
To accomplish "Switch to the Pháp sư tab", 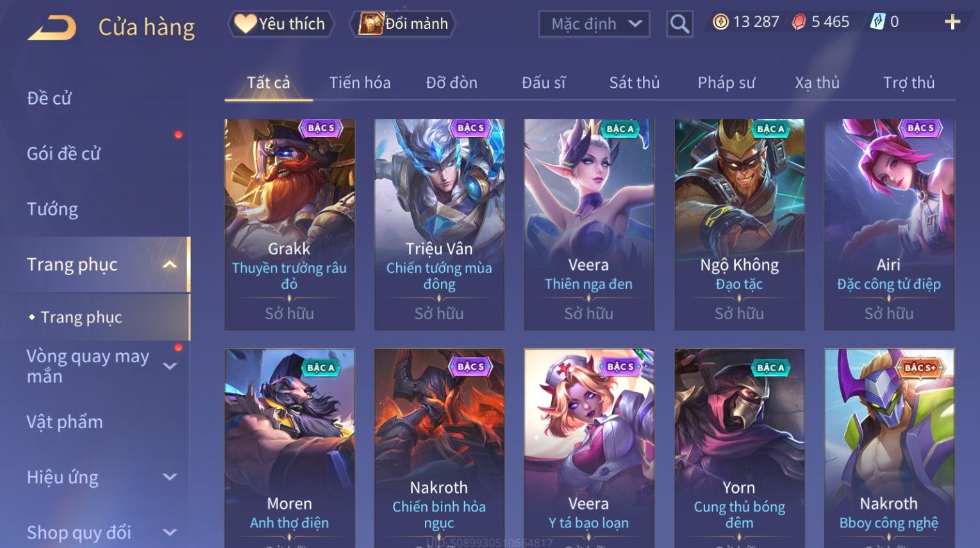I will click(726, 83).
